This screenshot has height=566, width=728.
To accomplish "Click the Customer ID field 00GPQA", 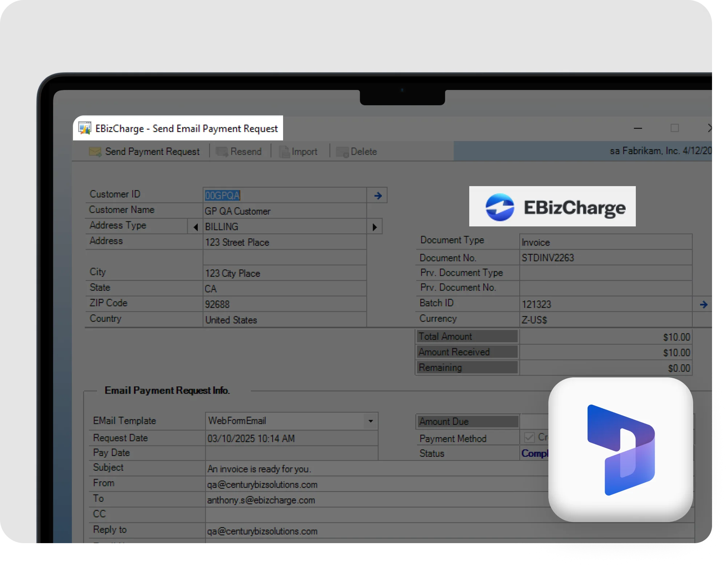I will pos(285,196).
